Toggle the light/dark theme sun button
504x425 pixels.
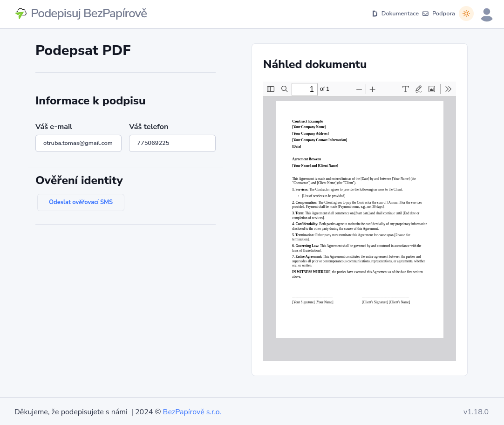tap(466, 14)
